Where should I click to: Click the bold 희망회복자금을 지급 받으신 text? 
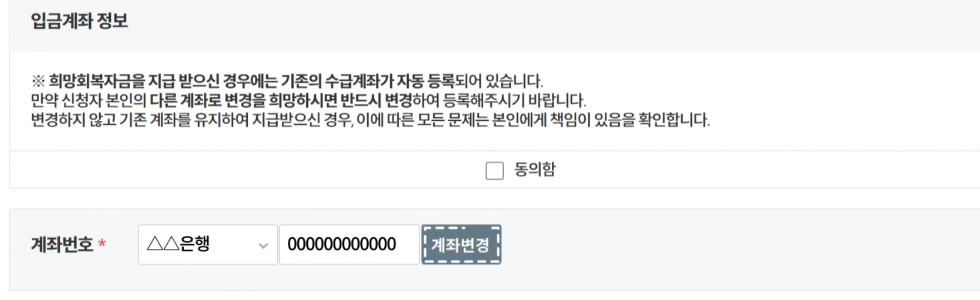click(x=134, y=81)
